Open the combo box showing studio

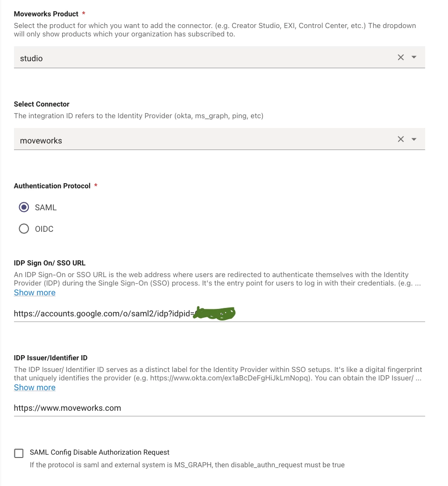click(220, 57)
